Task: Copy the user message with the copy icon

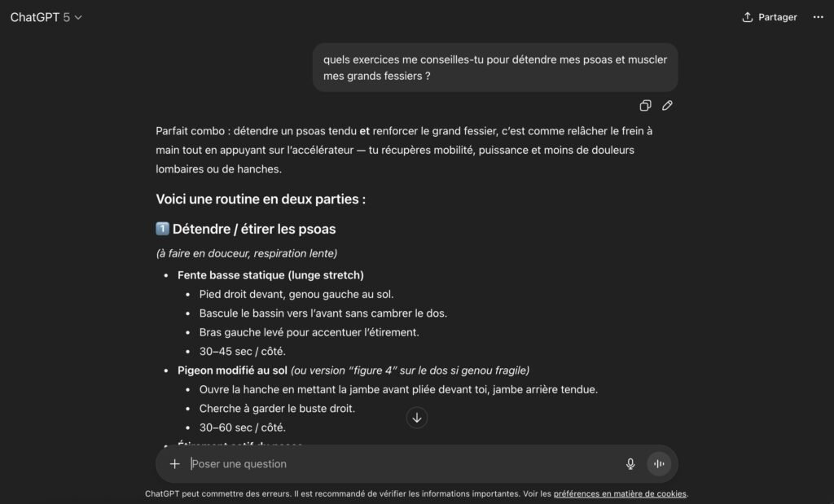Action: pyautogui.click(x=645, y=106)
